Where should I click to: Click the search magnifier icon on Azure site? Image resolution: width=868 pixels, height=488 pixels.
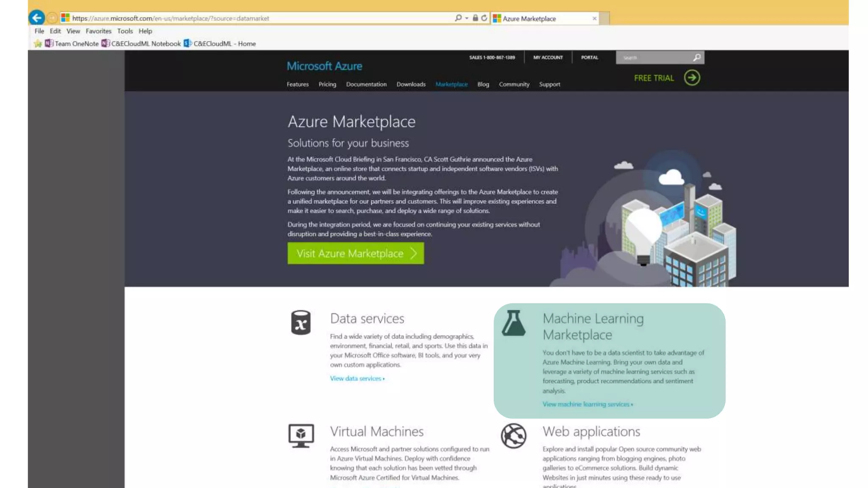[697, 57]
